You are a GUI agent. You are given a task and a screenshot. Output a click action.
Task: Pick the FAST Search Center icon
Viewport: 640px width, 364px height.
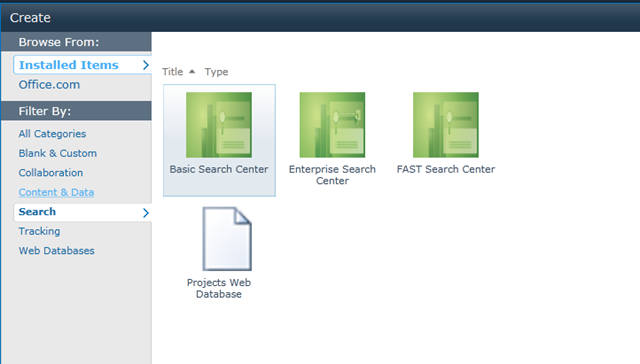(446, 124)
